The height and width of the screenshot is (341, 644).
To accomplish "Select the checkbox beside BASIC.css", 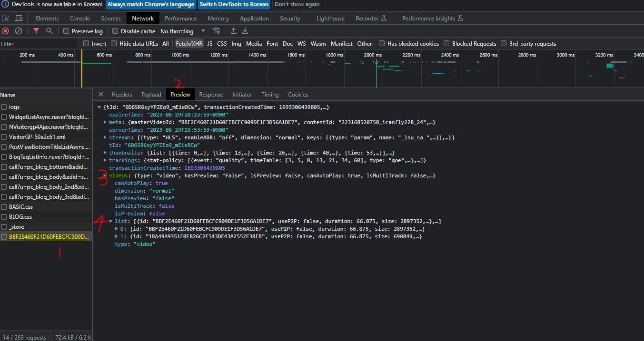I will (4, 207).
